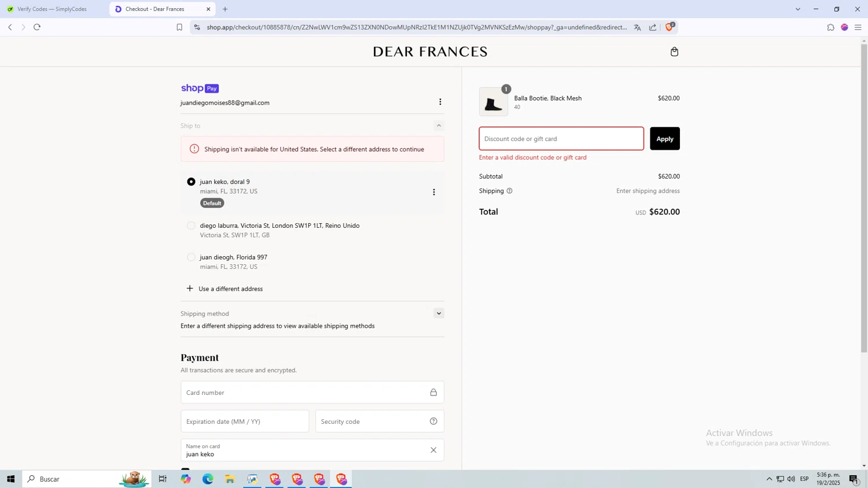
Task: Open the browser main menu
Action: pyautogui.click(x=858, y=27)
